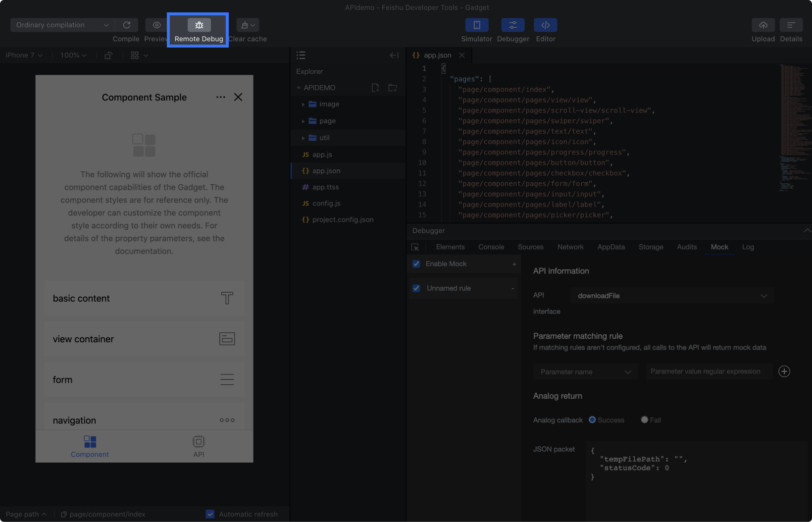This screenshot has width=812, height=522.
Task: Collapse the Debugger panel with the chevron
Action: click(x=807, y=231)
